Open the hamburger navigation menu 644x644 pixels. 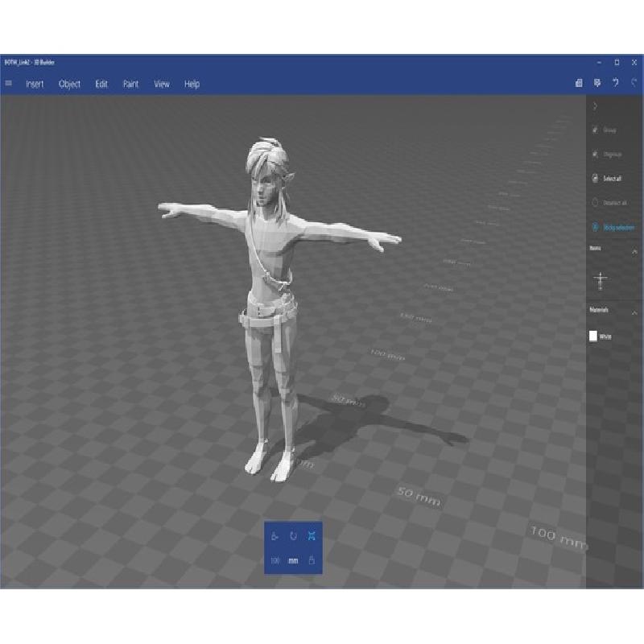click(8, 84)
